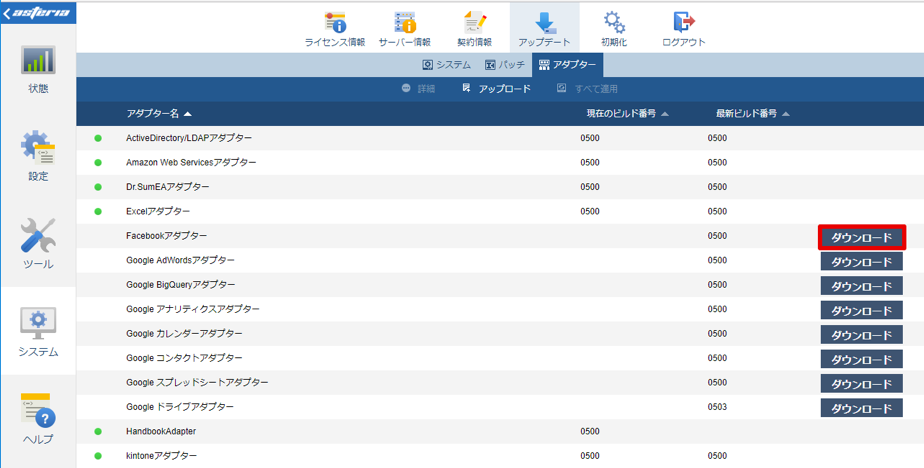Open the 初期化 initialize gears icon
924x468 pixels.
pos(614,22)
